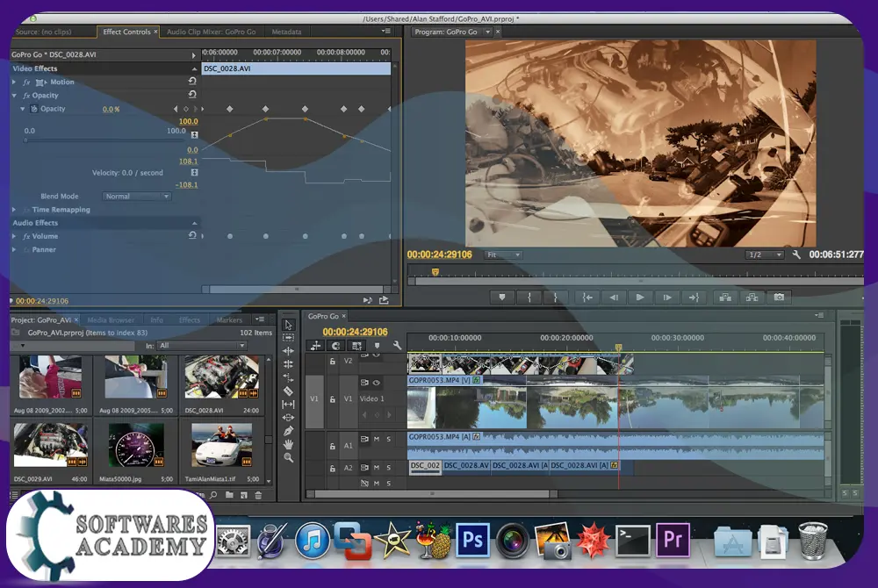Select the Rate Stretch tool
The height and width of the screenshot is (588, 878).
coord(288,377)
